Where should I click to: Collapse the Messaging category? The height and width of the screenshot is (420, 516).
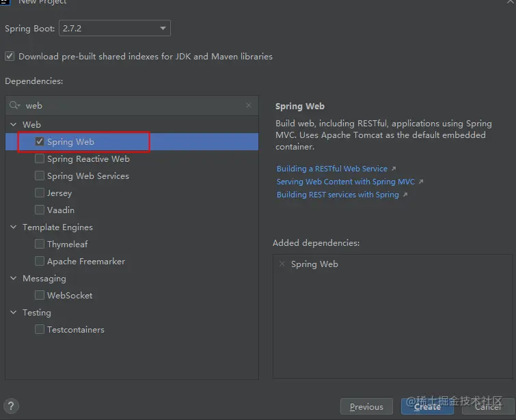(x=14, y=279)
